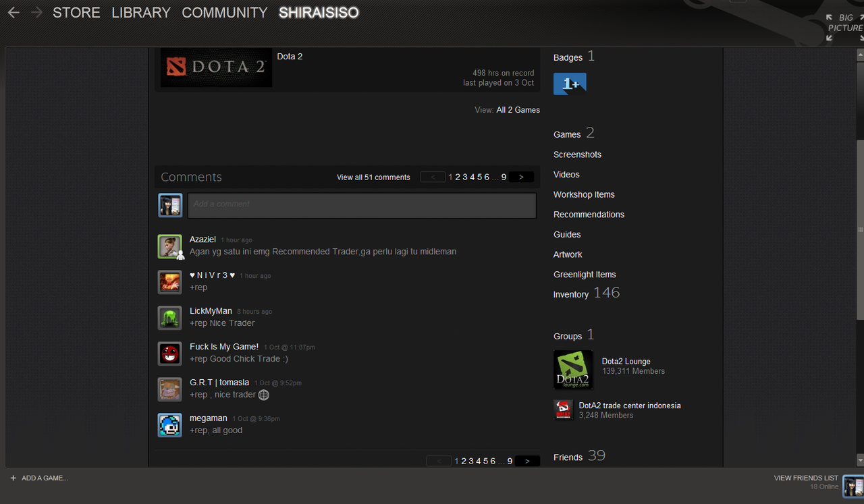Click the globe icon in tomasla's comment
This screenshot has height=504, width=864.
(264, 395)
